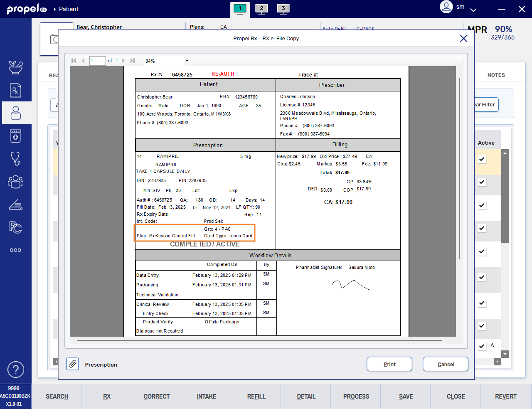Image resolution: width=532 pixels, height=409 pixels.
Task: Click REVERT in the bottom bar
Action: point(506,397)
